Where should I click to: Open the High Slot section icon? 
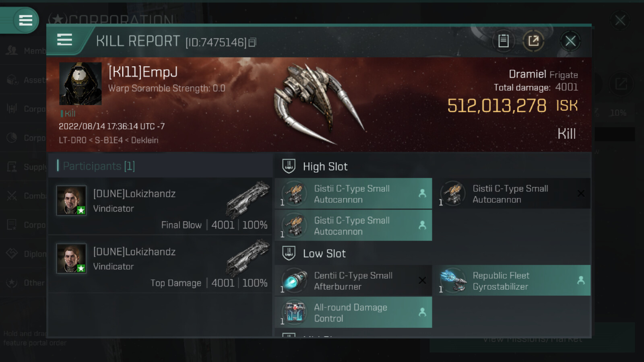tap(289, 166)
